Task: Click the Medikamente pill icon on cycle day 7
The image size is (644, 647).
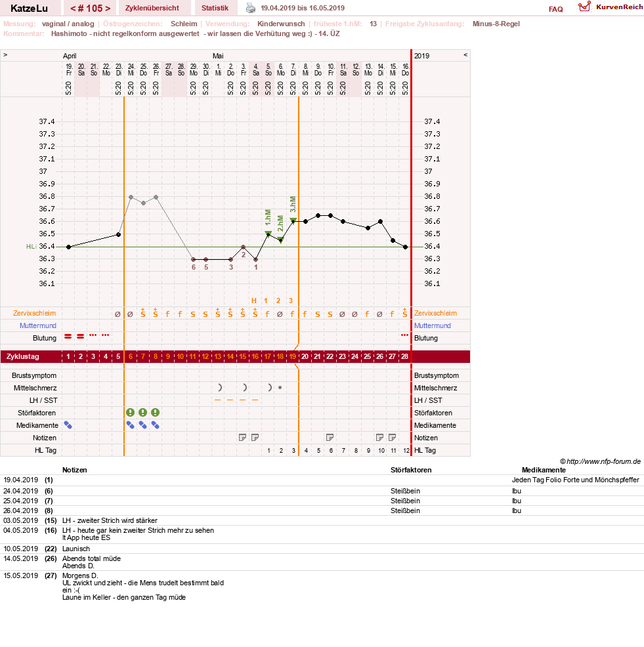Action: (x=143, y=425)
